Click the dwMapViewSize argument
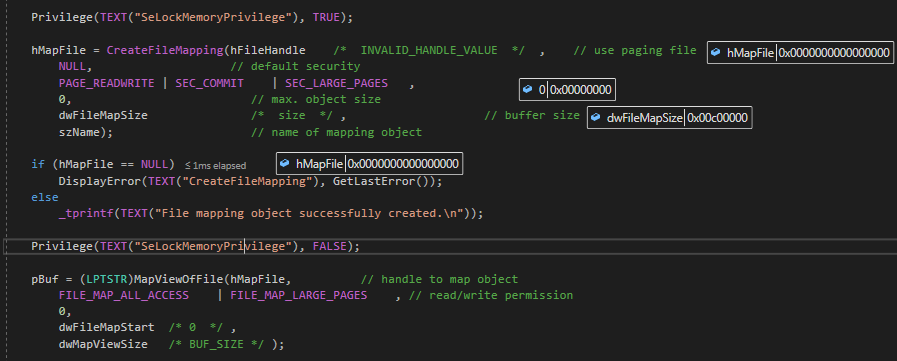Screen dimensions: 897x361 pyautogui.click(x=103, y=344)
